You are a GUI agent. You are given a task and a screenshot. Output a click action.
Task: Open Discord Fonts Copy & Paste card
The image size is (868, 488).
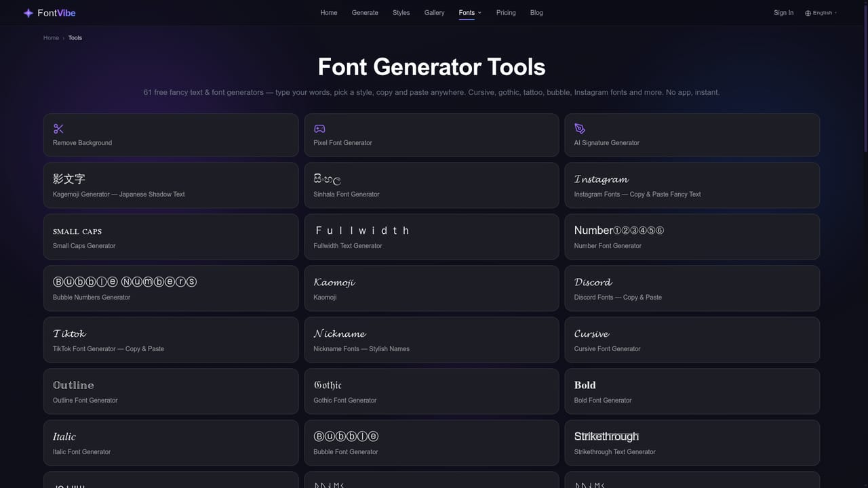(x=692, y=289)
